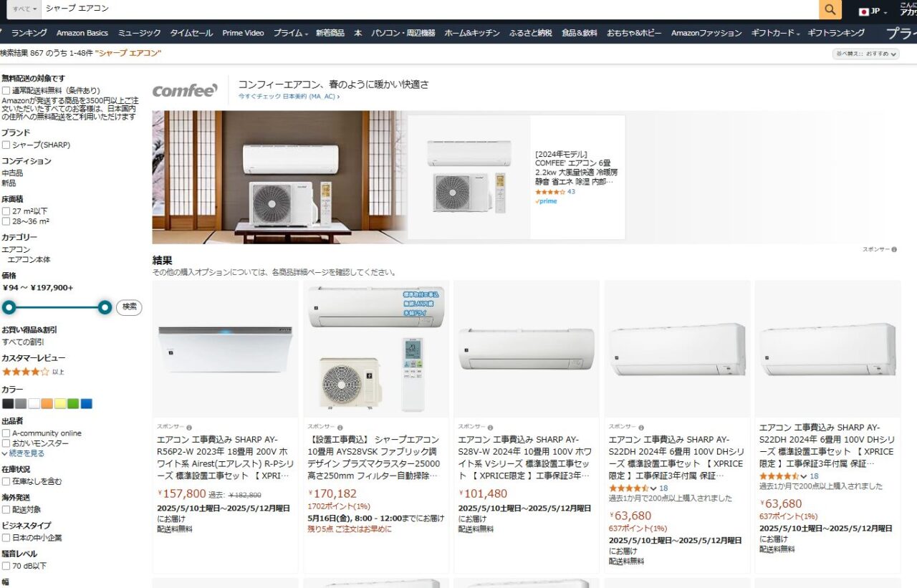The width and height of the screenshot is (917, 588).
Task: Enable the シャープ(SHARP) brand checkbox
Action: point(6,145)
